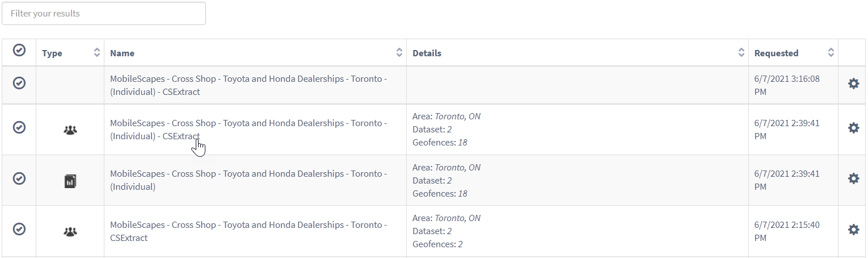Screen dimensions: 868x258
Task: Click the Filter your results field
Action: point(104,13)
